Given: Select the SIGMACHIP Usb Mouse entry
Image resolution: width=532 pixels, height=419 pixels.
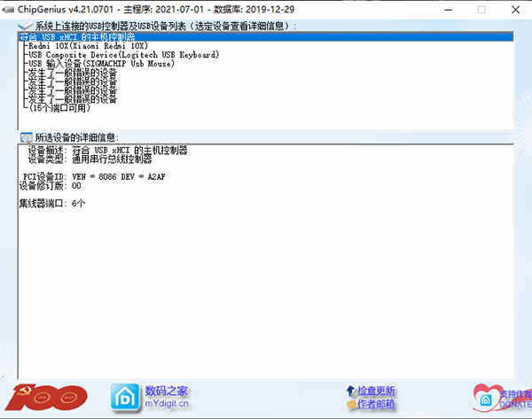Looking at the screenshot, I should click(101, 64).
